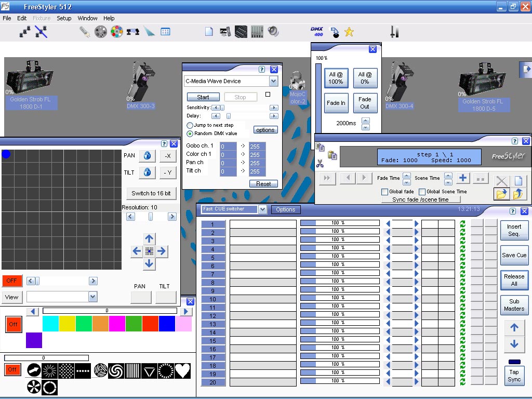The width and height of the screenshot is (532, 399).
Task: Click the Gobo ch. 1 minimum value field
Action: point(228,146)
